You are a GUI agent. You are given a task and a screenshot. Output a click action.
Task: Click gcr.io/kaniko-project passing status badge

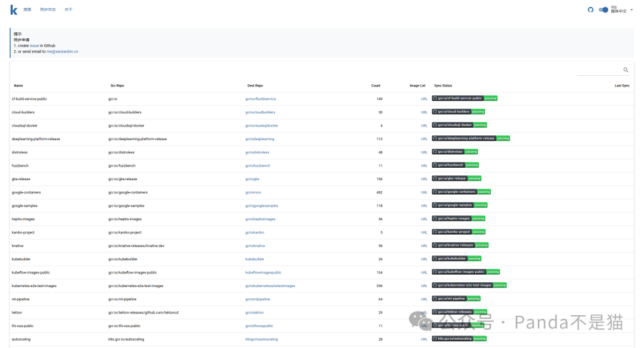click(459, 232)
